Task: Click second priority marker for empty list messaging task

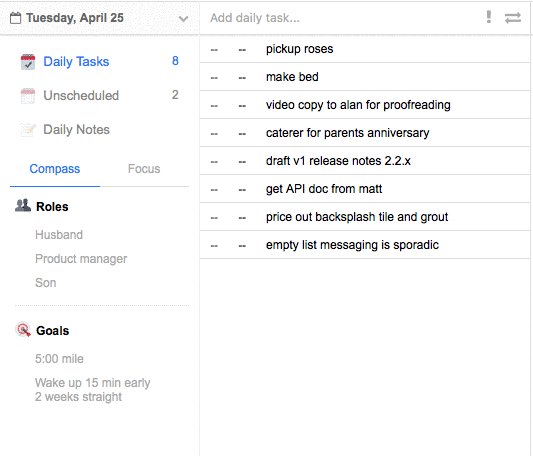Action: (242, 246)
